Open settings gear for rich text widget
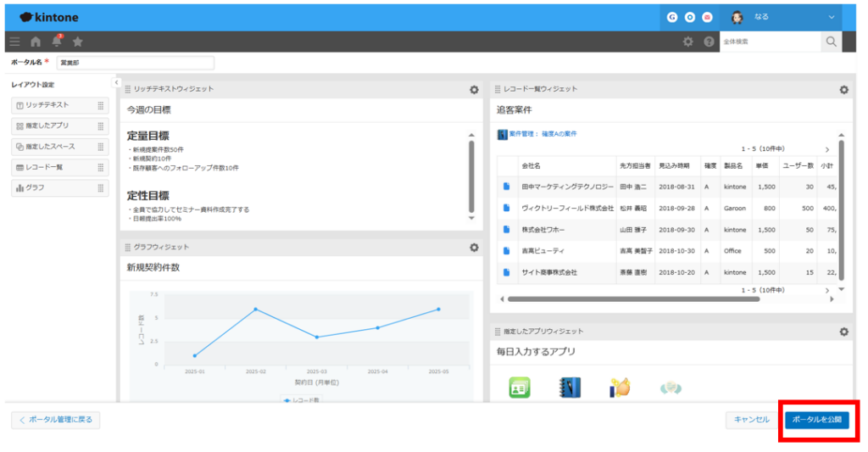This screenshot has height=452, width=868. click(x=474, y=89)
